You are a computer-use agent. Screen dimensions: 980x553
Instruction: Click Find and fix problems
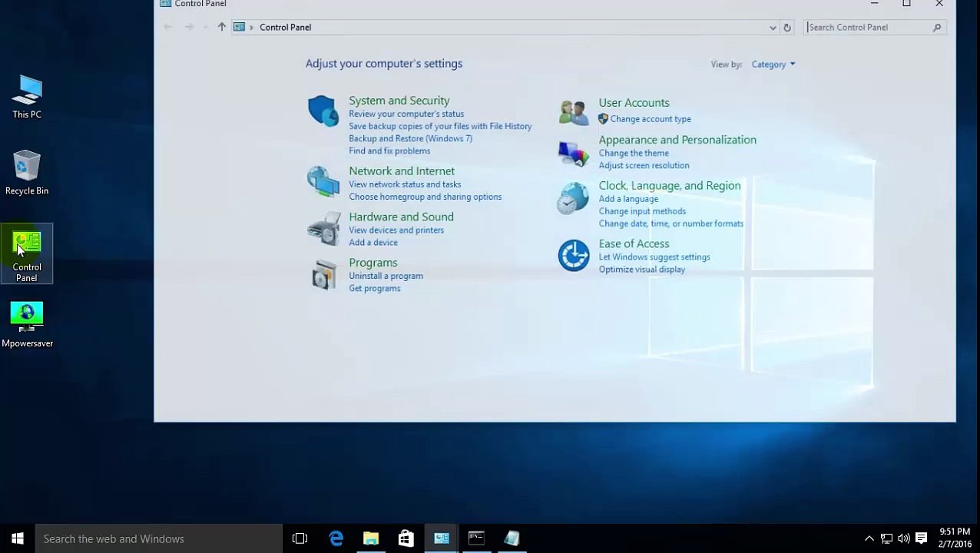coord(389,151)
